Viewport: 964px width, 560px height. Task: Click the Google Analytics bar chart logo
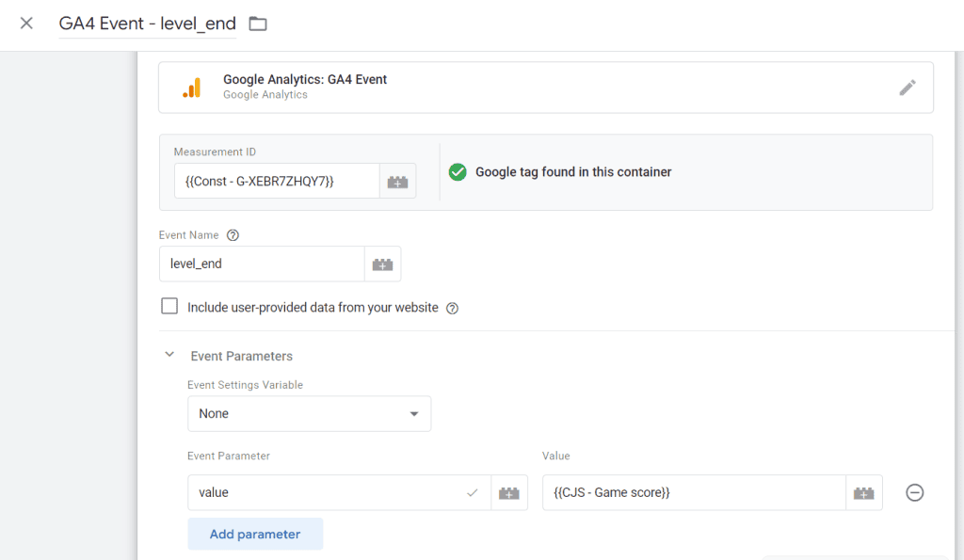pos(191,88)
